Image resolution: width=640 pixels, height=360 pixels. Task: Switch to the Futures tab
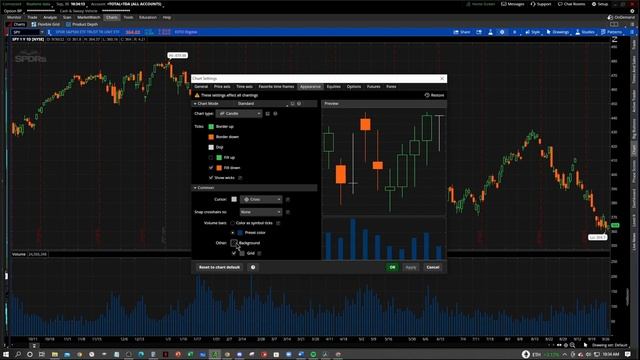pos(373,87)
